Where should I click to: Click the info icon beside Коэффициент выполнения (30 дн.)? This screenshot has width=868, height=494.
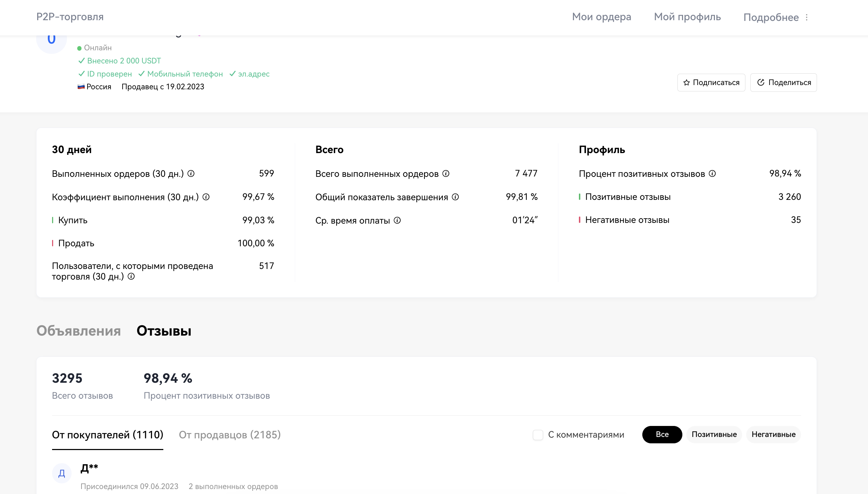pos(206,197)
